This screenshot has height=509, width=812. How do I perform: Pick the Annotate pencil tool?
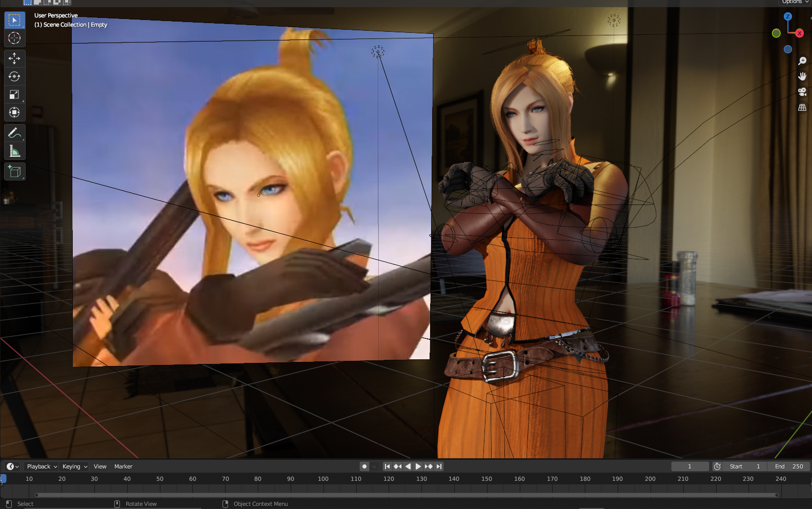14,133
